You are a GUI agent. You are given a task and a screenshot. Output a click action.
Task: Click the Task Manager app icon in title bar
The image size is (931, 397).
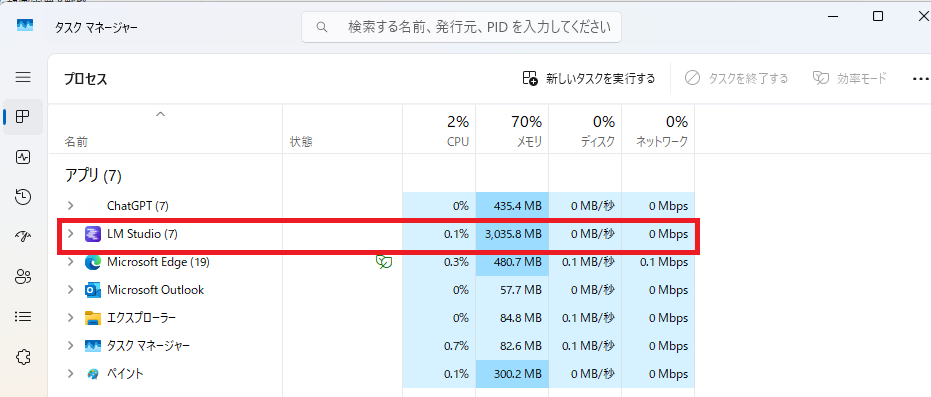coord(25,25)
